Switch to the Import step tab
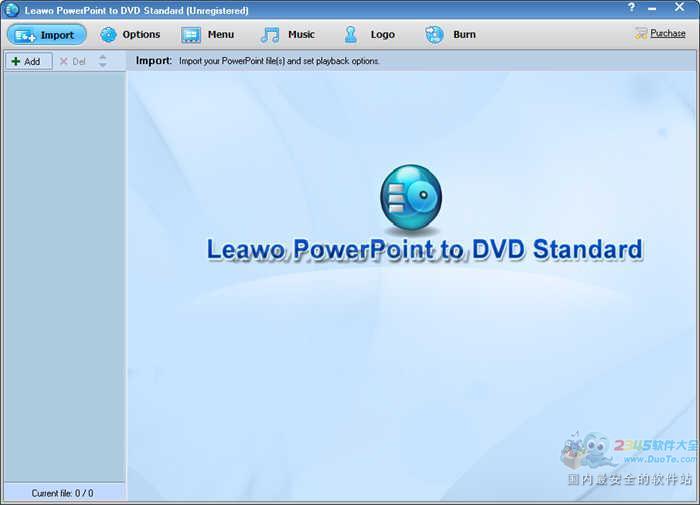 pyautogui.click(x=46, y=35)
